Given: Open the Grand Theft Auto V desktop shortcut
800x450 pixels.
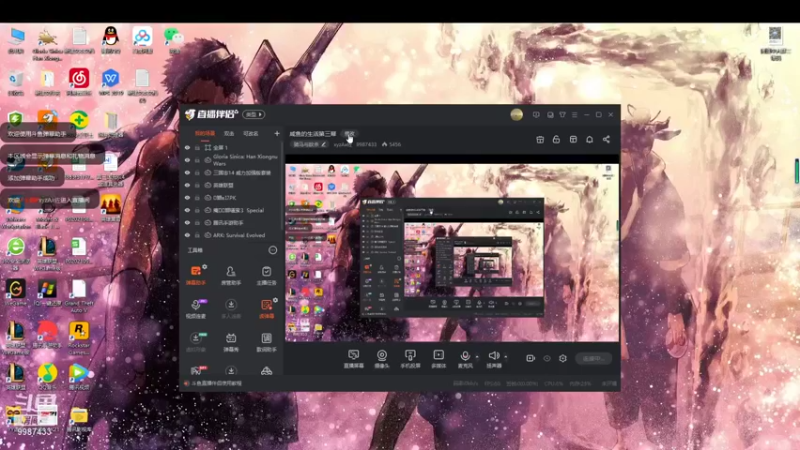Looking at the screenshot, I should pyautogui.click(x=79, y=296).
